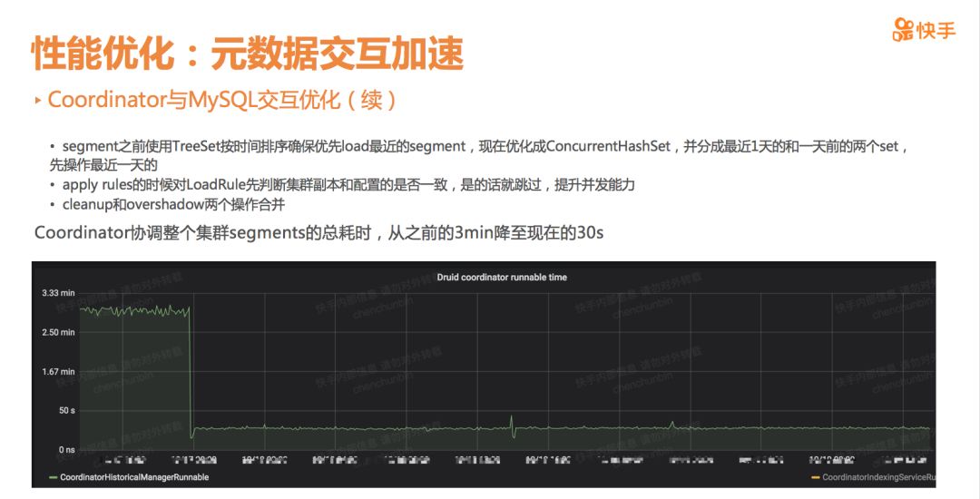Click the green plateau near 3 min
The image size is (980, 499).
click(x=134, y=310)
